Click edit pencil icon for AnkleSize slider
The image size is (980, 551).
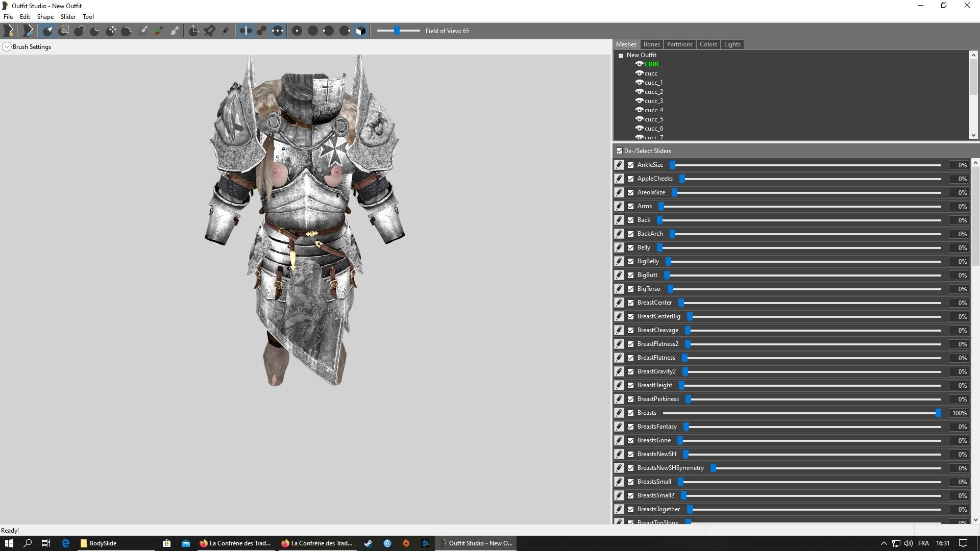click(x=619, y=165)
